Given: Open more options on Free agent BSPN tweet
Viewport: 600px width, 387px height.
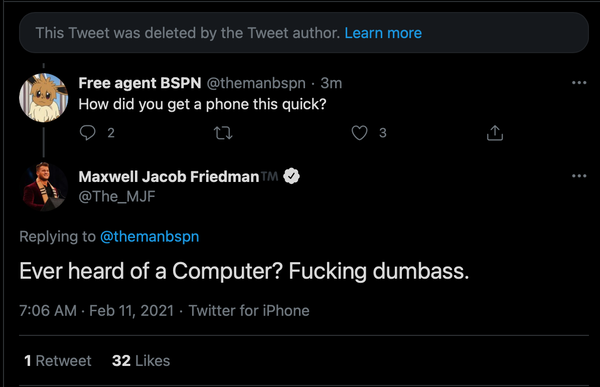Looking at the screenshot, I should point(579,83).
